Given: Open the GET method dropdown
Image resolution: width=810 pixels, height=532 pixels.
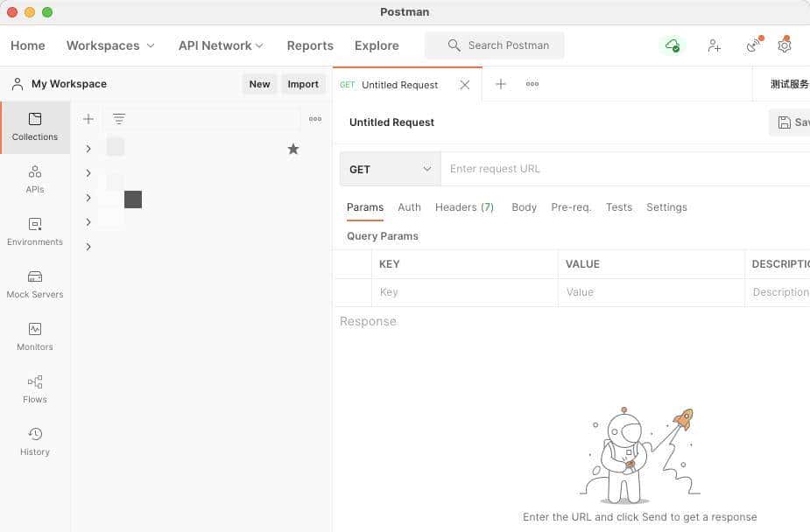Looking at the screenshot, I should (390, 169).
